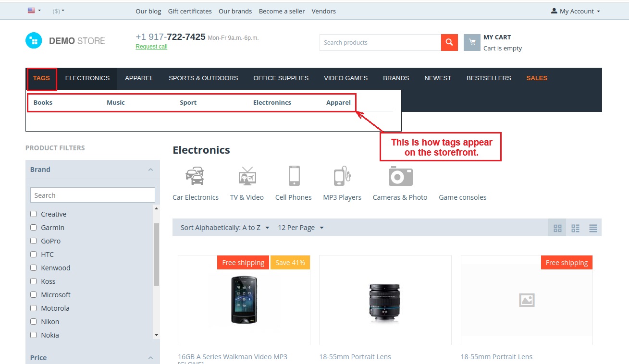This screenshot has height=364, width=629.
Task: Select the Music tag
Action: pos(116,102)
